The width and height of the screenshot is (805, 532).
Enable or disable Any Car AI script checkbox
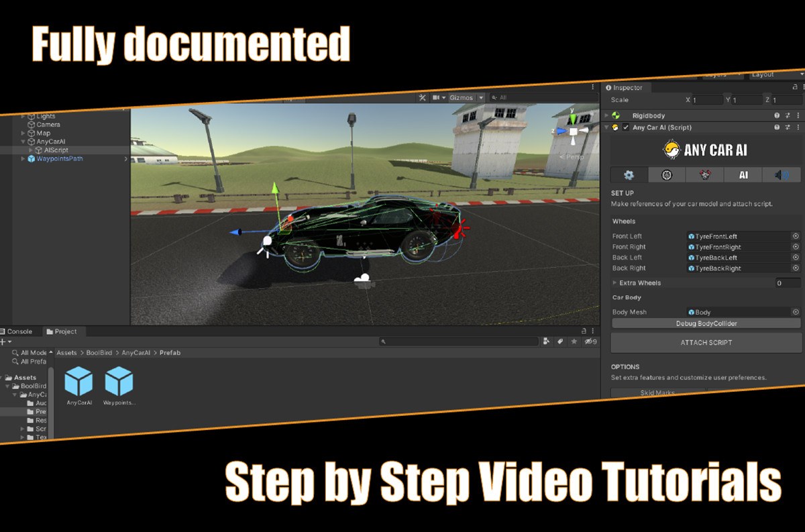[626, 127]
